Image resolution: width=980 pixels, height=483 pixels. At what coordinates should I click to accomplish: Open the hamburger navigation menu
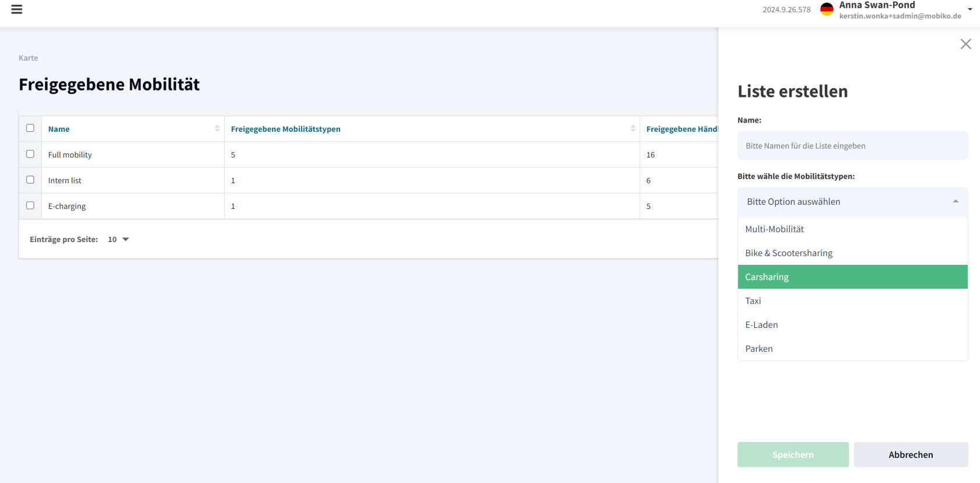click(x=17, y=9)
